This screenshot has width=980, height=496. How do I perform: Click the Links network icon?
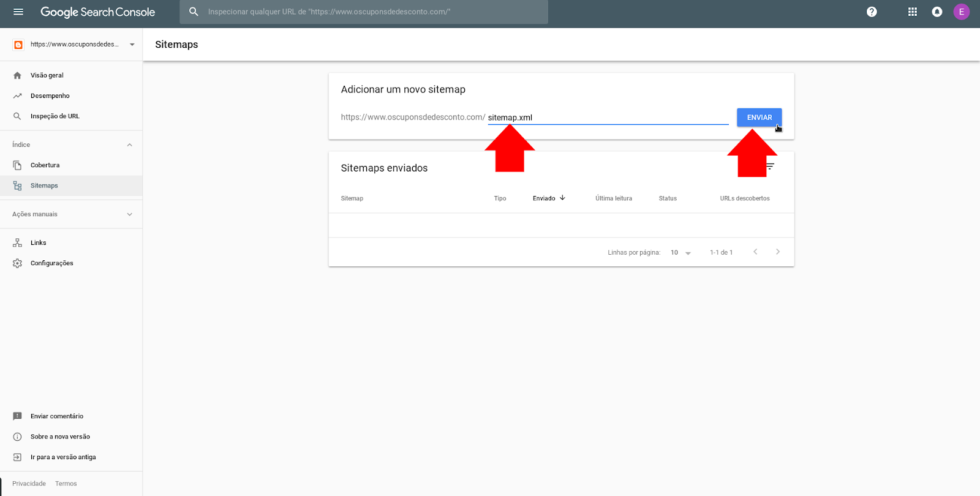click(x=17, y=243)
